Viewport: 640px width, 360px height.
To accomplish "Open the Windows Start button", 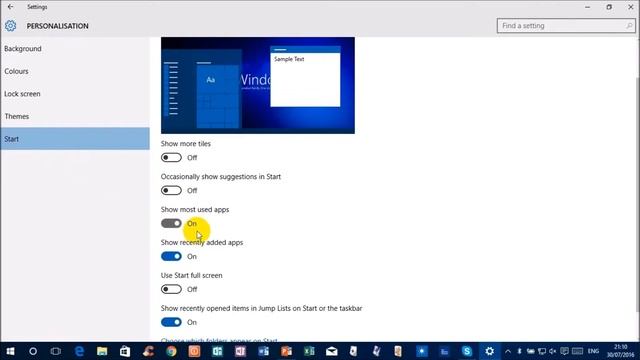I will [x=10, y=351].
